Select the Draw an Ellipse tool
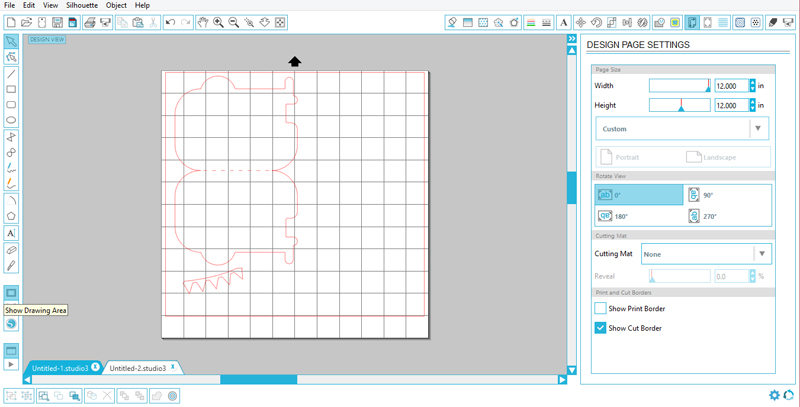The height and width of the screenshot is (407, 800). click(x=11, y=120)
